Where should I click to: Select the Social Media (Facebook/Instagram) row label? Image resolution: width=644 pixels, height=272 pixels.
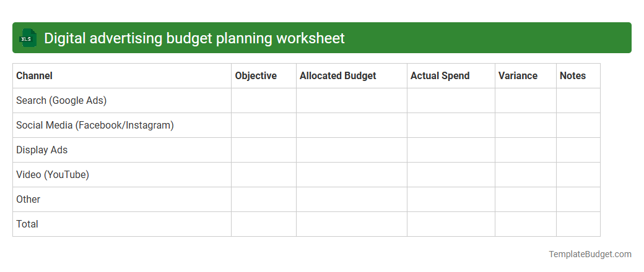(x=95, y=125)
